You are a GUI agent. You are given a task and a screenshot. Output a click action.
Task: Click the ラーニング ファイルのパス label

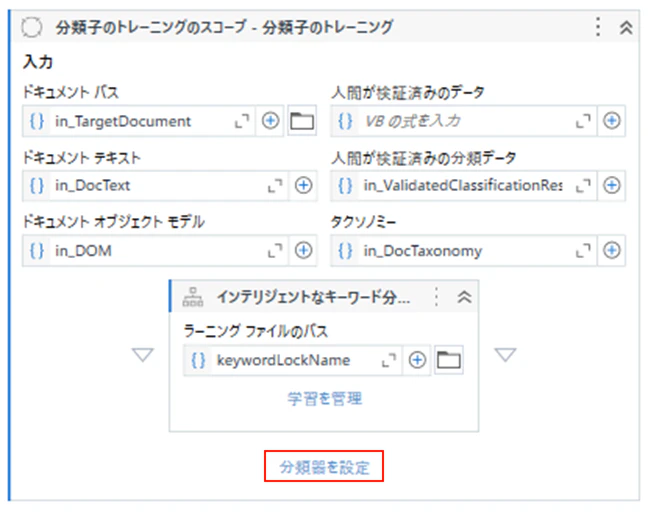click(255, 331)
